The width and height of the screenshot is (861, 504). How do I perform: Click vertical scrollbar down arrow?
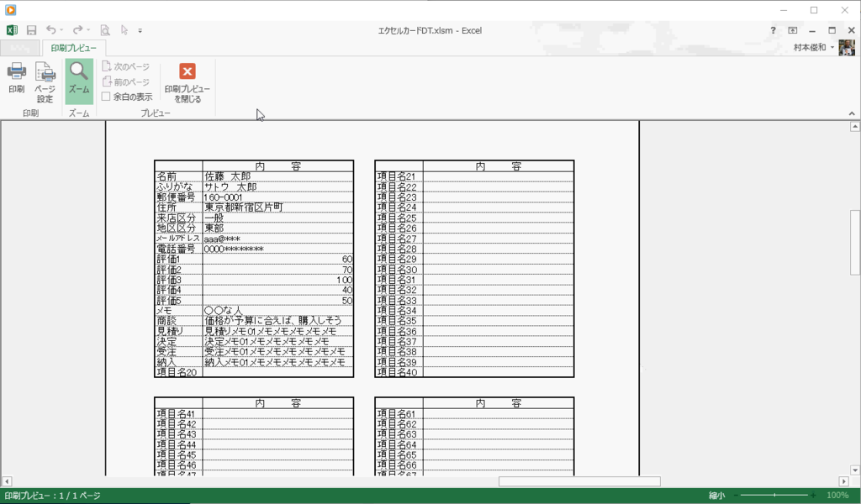[855, 470]
